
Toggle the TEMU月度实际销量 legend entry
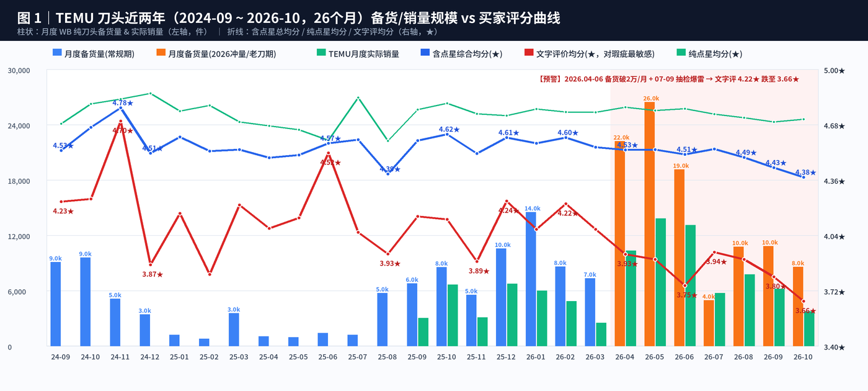click(x=357, y=53)
